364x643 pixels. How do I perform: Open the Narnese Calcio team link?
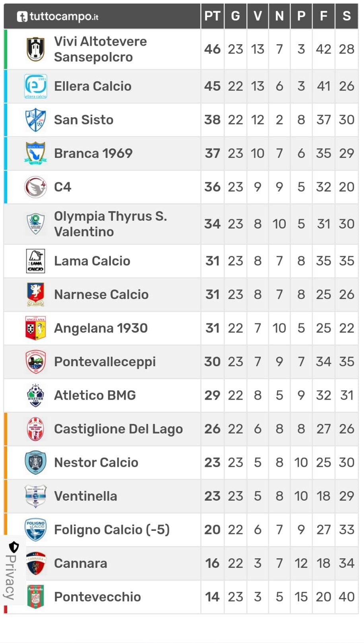click(101, 295)
